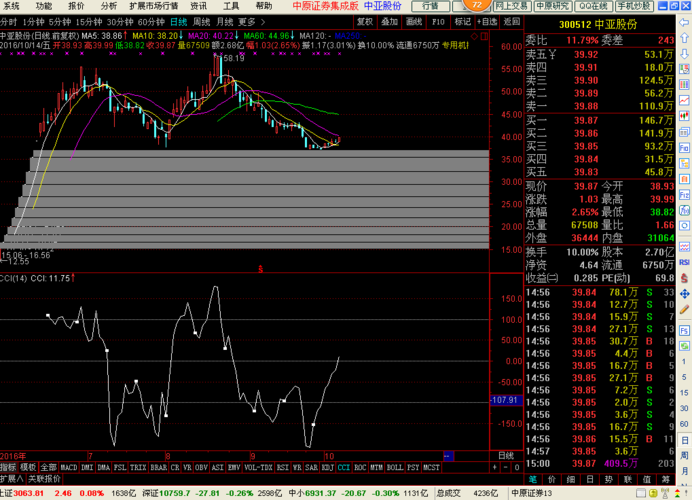The image size is (692, 500).
Task: Click the up arrow icon in right sidebar
Action: (x=684, y=38)
